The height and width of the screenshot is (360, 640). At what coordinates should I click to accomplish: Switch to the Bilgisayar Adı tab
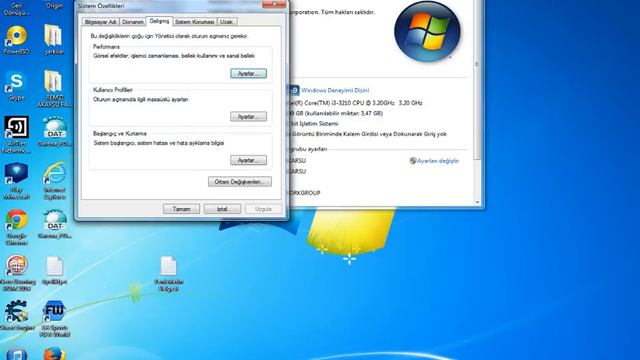[x=100, y=22]
